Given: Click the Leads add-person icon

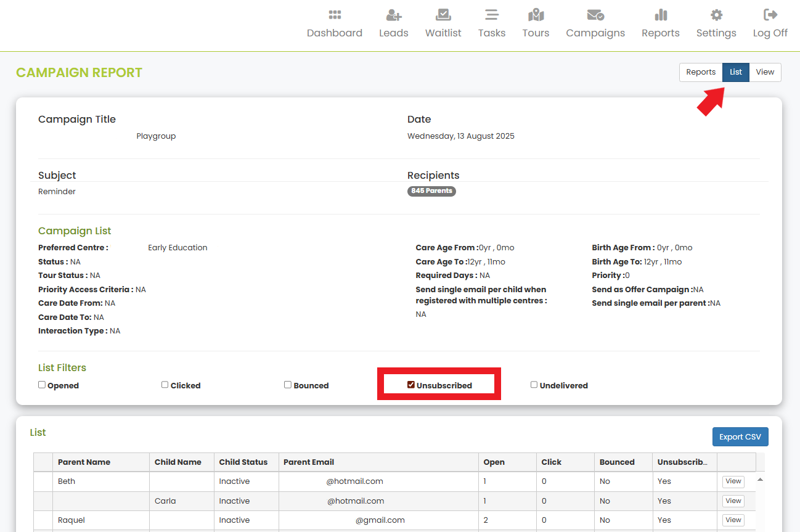Looking at the screenshot, I should pyautogui.click(x=393, y=15).
